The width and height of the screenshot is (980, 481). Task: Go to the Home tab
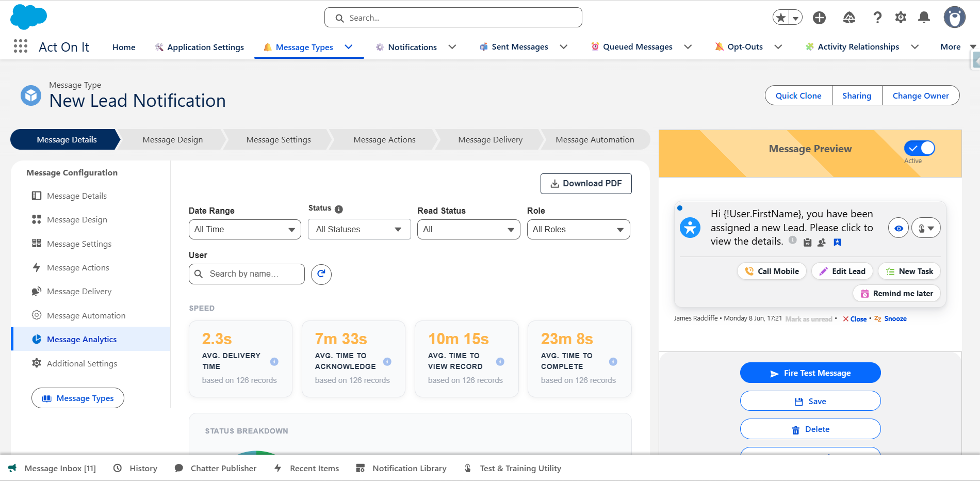pyautogui.click(x=124, y=47)
